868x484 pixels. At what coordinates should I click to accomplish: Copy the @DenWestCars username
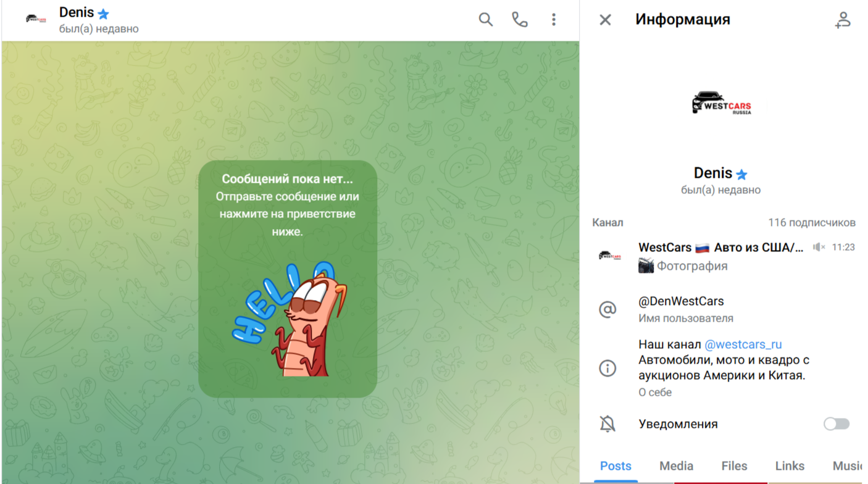(680, 302)
